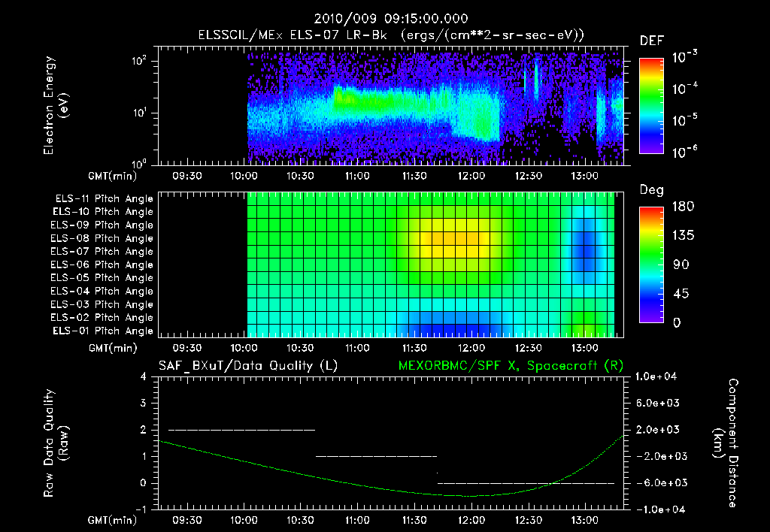Click the 10^-6 DEF scale value
The image size is (770, 532).
click(x=684, y=152)
